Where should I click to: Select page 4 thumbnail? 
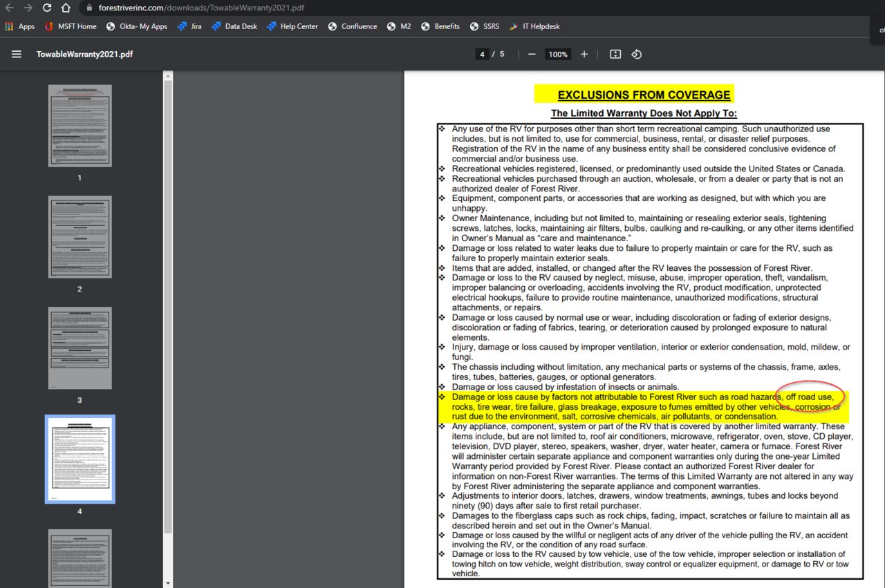point(80,459)
